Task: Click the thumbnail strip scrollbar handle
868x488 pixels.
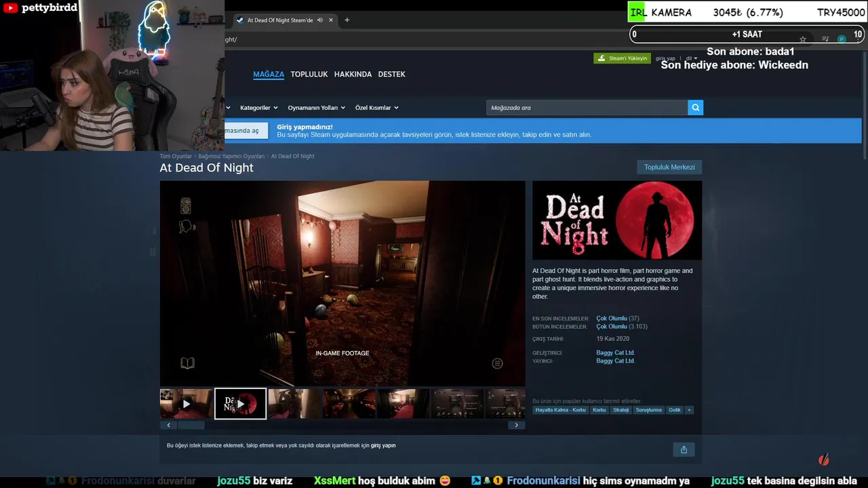Action: point(191,426)
